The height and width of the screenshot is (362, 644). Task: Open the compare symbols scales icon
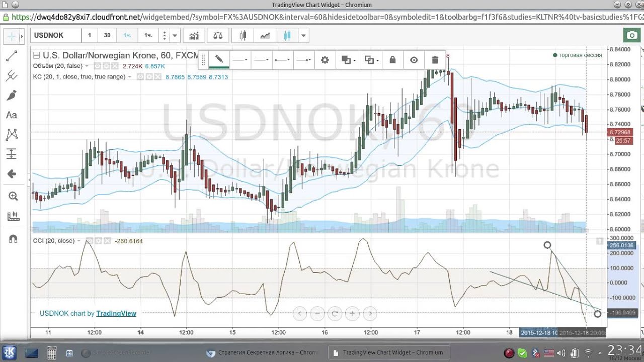[218, 36]
